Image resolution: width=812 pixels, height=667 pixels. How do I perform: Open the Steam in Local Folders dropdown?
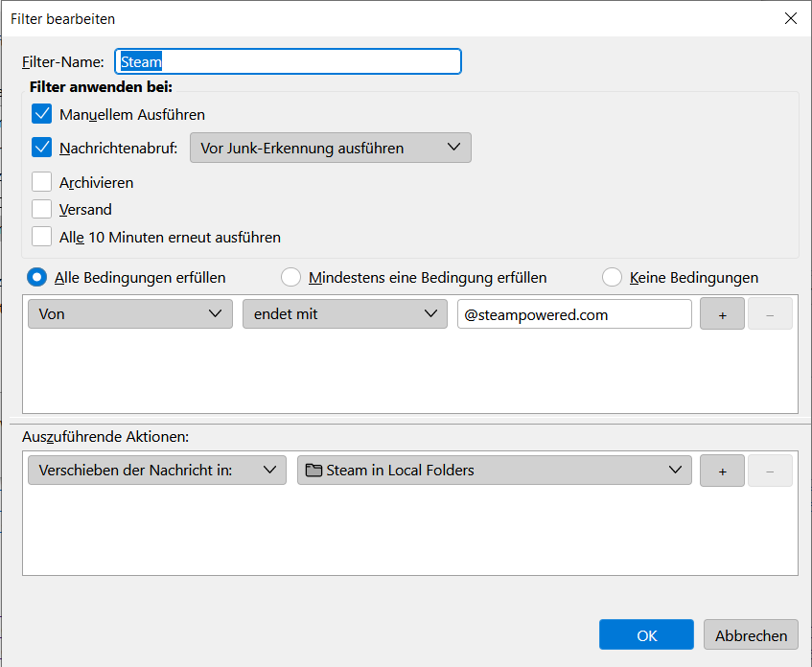tap(494, 471)
